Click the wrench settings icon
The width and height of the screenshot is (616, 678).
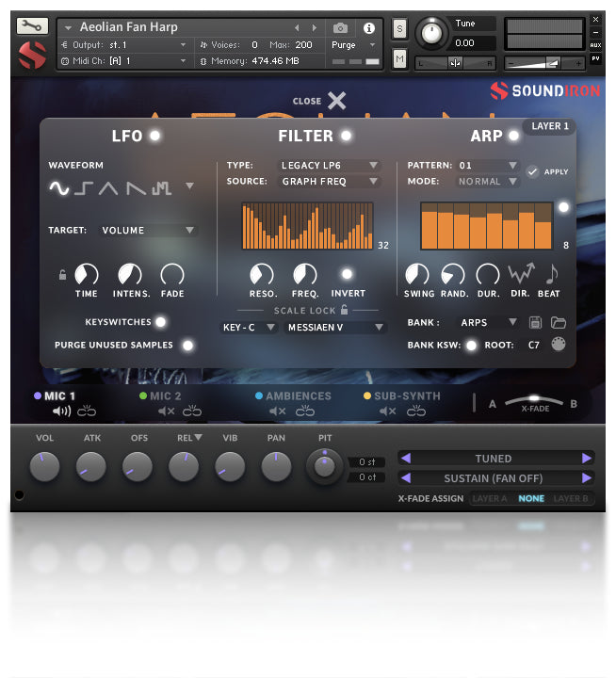(32, 25)
